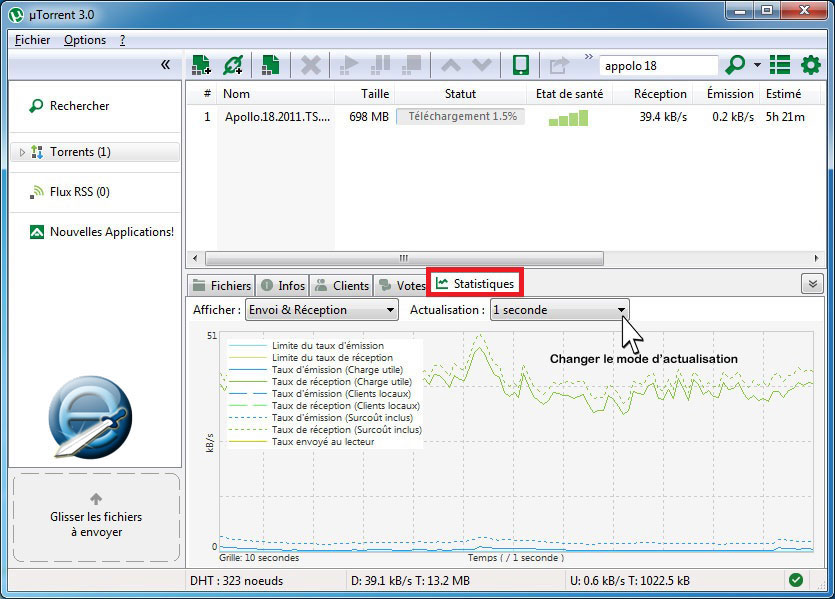Select the Apollo.18.2011.TS torrent row
This screenshot has height=599, width=835.
504,117
